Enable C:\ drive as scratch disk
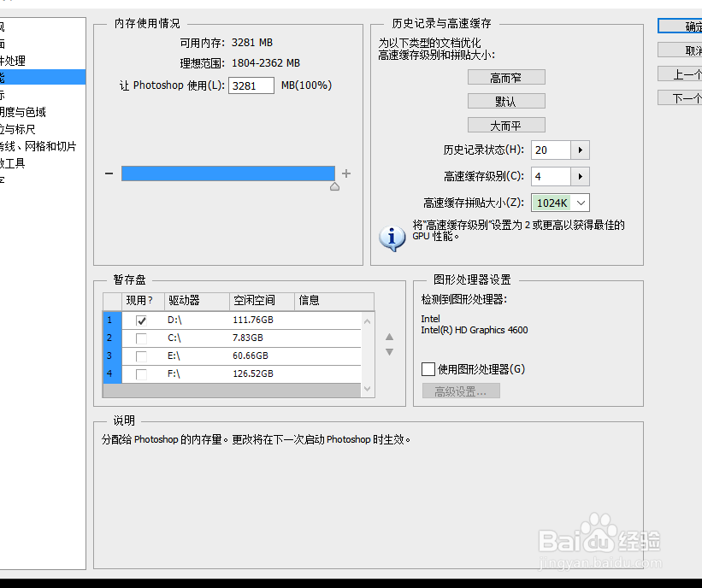The image size is (702, 588). [x=140, y=338]
